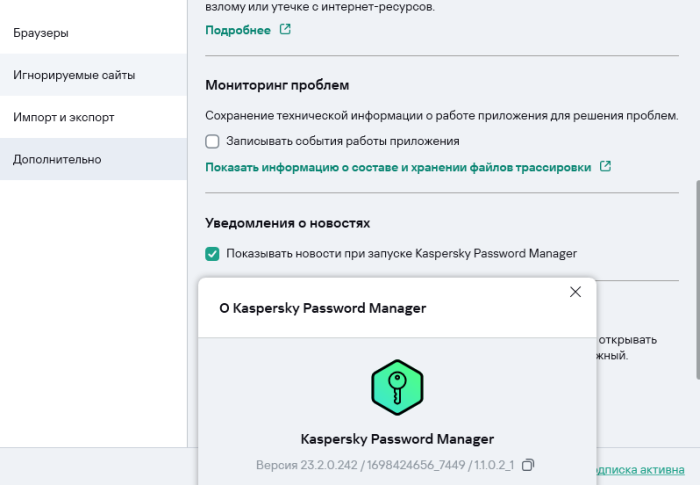Uncheck Показывать новости при запуске checkbox
700x485 pixels.
tap(212, 253)
